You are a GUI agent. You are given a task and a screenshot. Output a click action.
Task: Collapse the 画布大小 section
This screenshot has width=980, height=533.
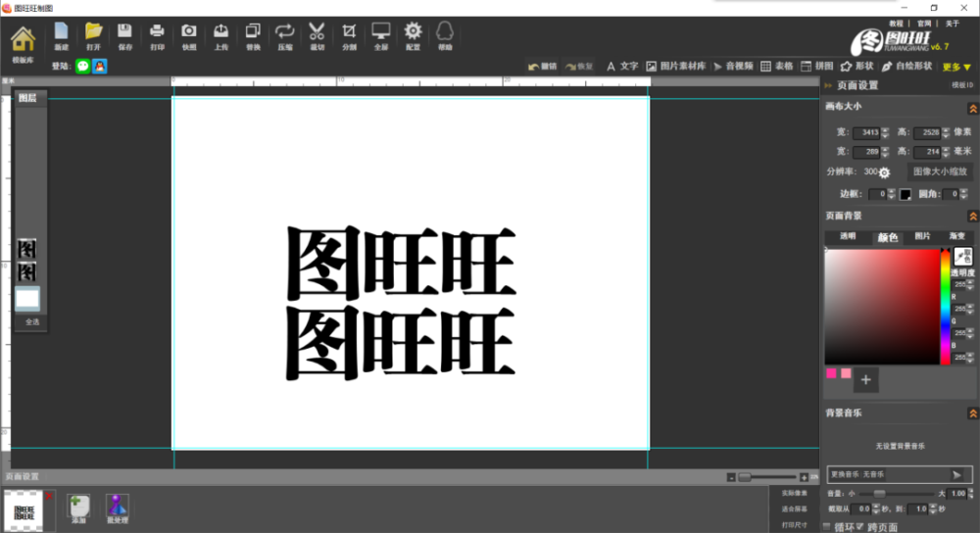972,109
